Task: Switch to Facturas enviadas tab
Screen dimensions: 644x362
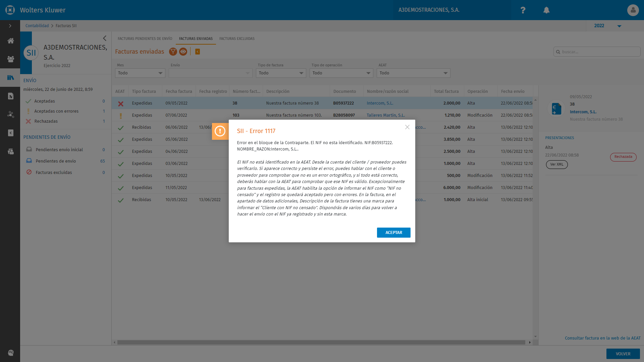Action: [196, 39]
